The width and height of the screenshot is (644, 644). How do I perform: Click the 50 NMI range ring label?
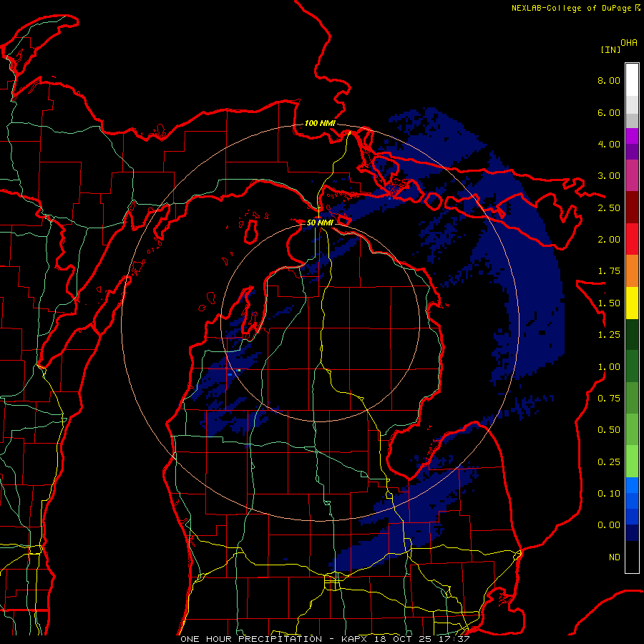[320, 223]
